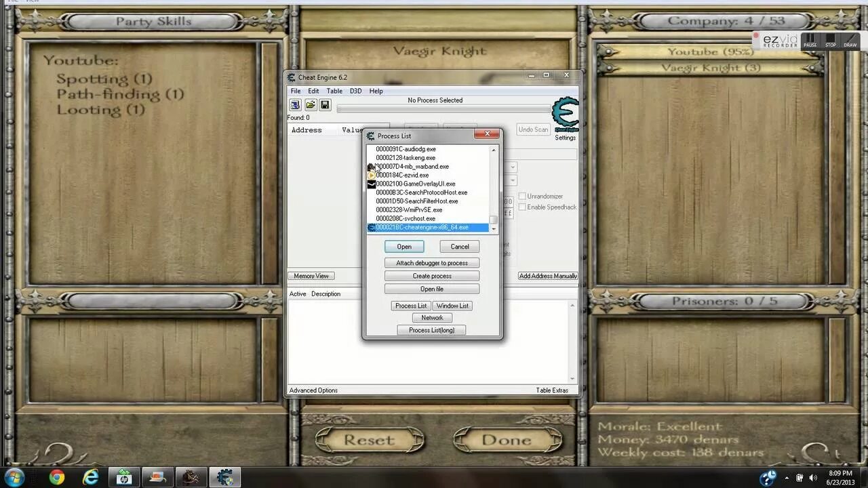The width and height of the screenshot is (868, 488).
Task: Click the Memory View button
Action: (311, 276)
